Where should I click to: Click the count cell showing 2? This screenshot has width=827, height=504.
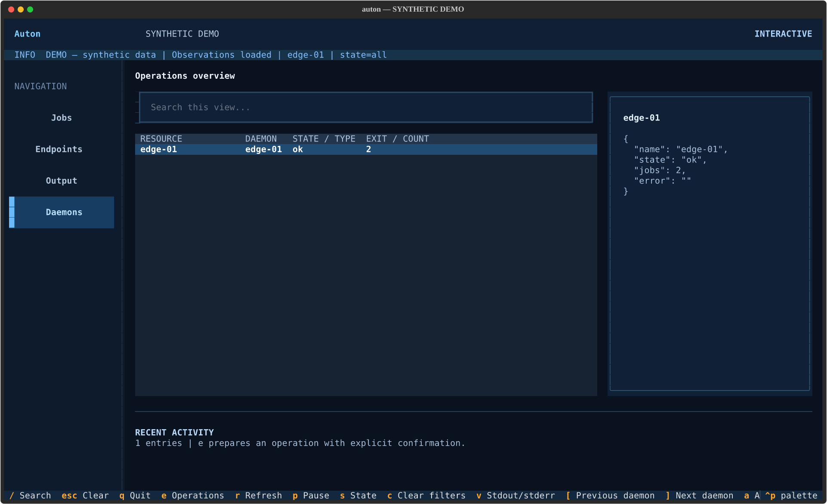click(x=369, y=150)
